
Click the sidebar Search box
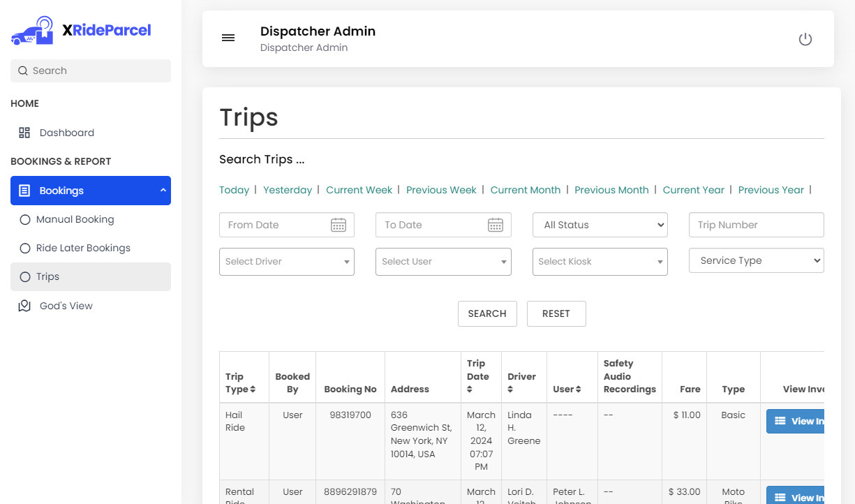[91, 71]
